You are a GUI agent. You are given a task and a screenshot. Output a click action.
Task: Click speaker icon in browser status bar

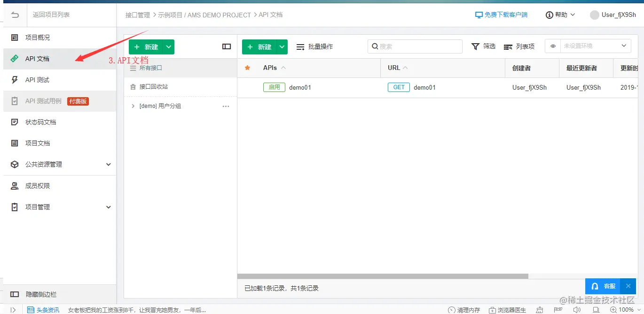pyautogui.click(x=577, y=310)
